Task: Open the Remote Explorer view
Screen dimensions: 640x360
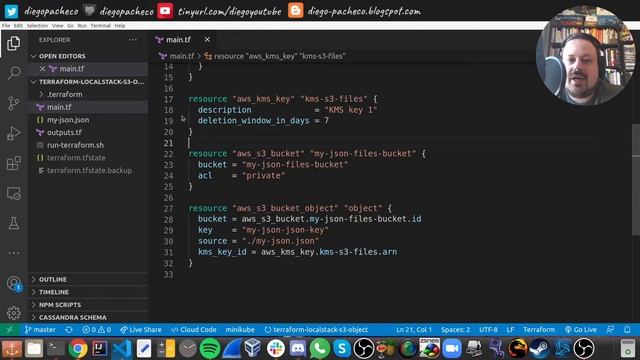Action: click(13, 193)
